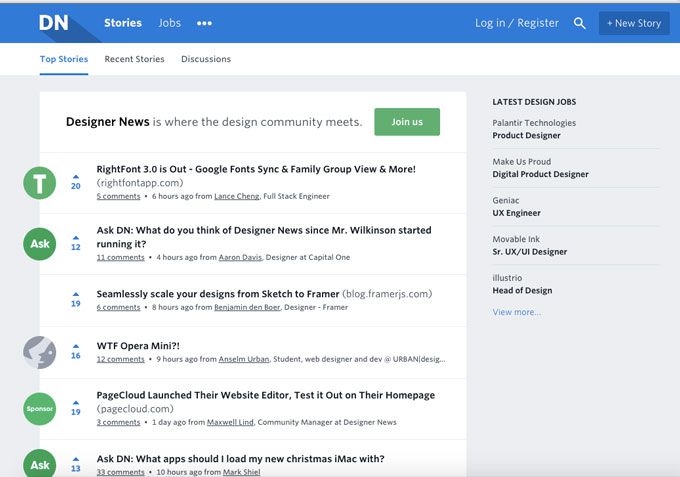Image resolution: width=680 pixels, height=477 pixels.
Task: Click the LATEST DESIGN JOBS heading
Action: [534, 102]
